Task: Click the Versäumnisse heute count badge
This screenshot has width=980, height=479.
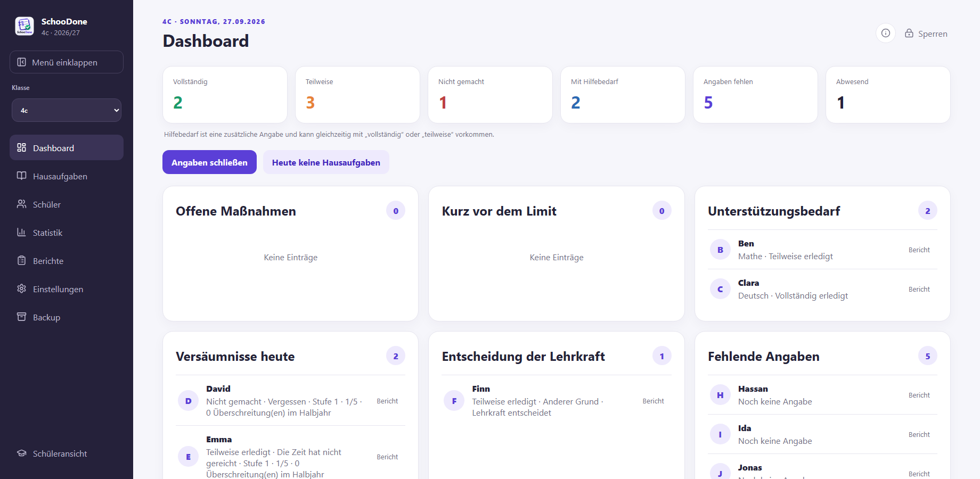Action: click(x=396, y=356)
